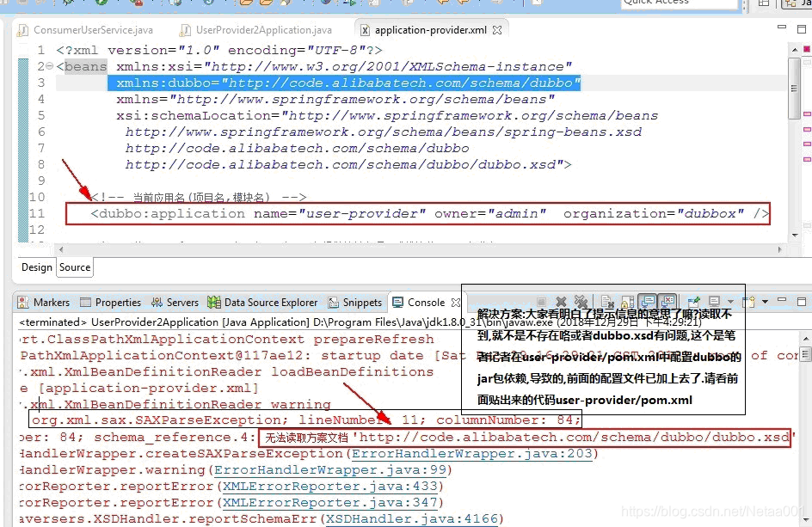Terminate the running console process

541,301
